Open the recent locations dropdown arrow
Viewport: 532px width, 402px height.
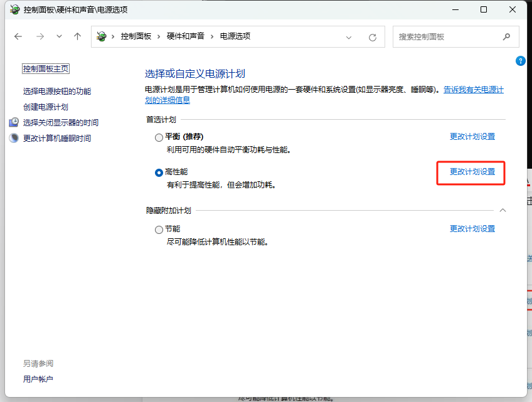click(x=59, y=36)
